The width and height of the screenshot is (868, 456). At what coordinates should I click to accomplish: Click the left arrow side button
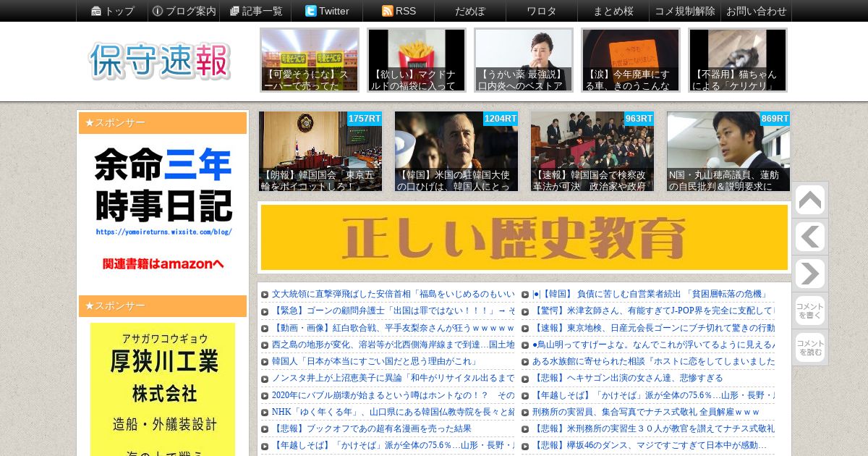point(810,237)
